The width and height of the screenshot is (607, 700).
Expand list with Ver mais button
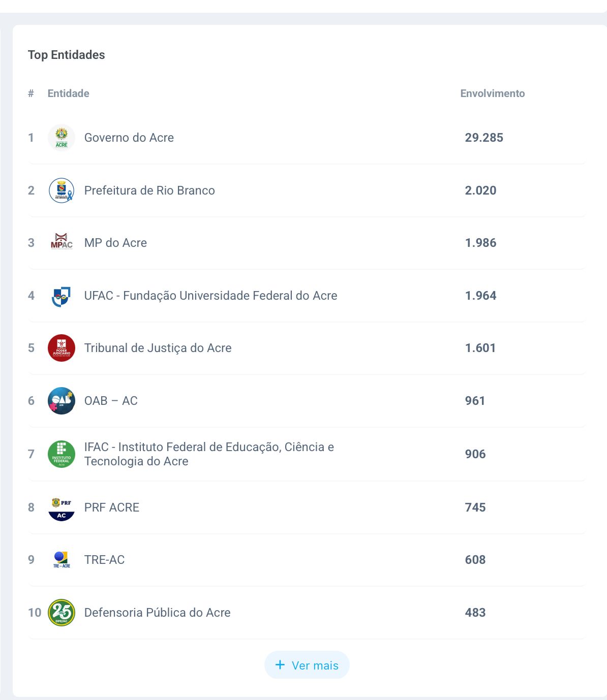click(x=307, y=665)
